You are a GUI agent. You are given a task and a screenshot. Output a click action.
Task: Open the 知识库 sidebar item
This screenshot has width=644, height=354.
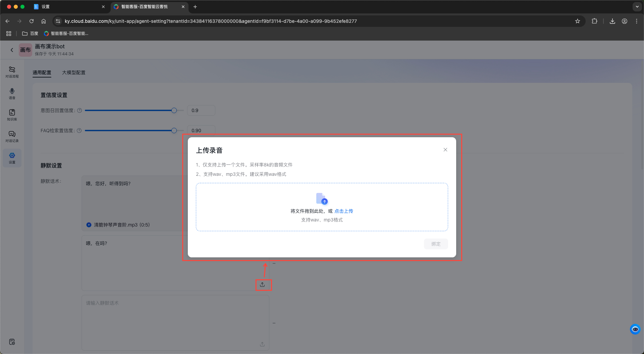[12, 115]
